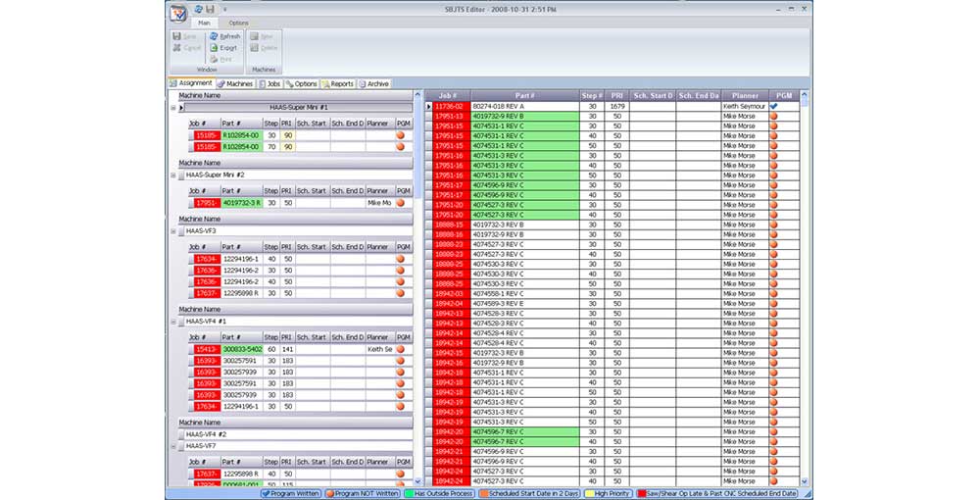Click Export in the Window ribbon group
This screenshot has height=500, width=980.
(223, 47)
